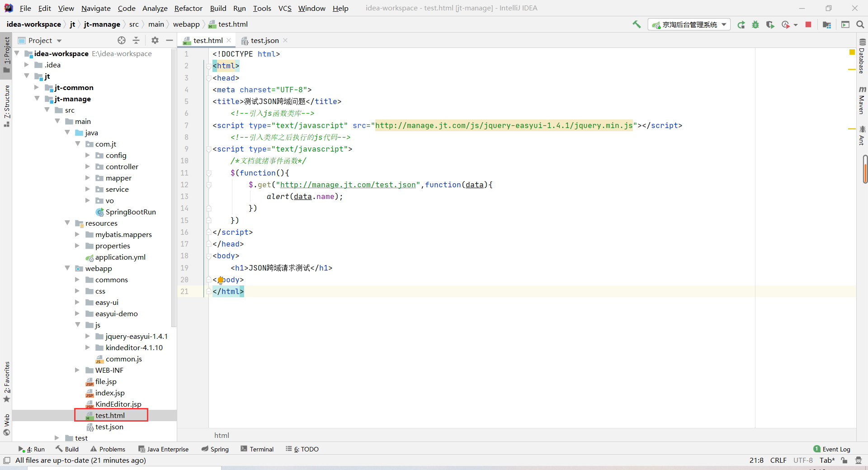Open SpringBootRun class file
Screen dimensions: 868x470
coord(126,212)
